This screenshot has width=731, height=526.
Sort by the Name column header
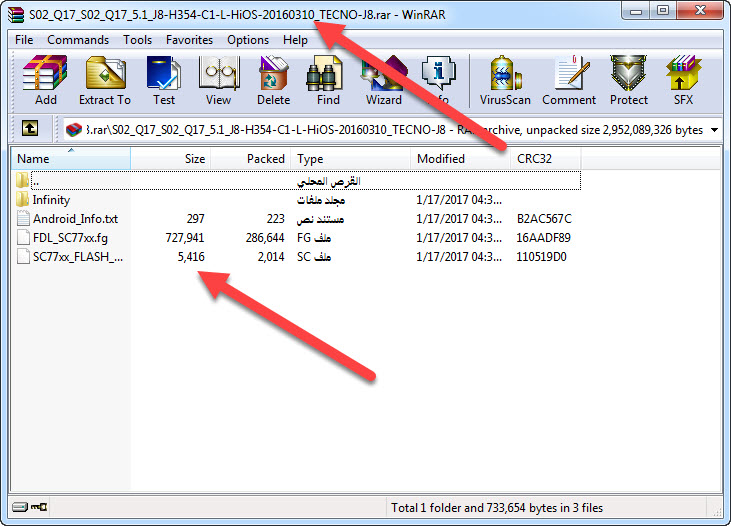pyautogui.click(x=71, y=159)
